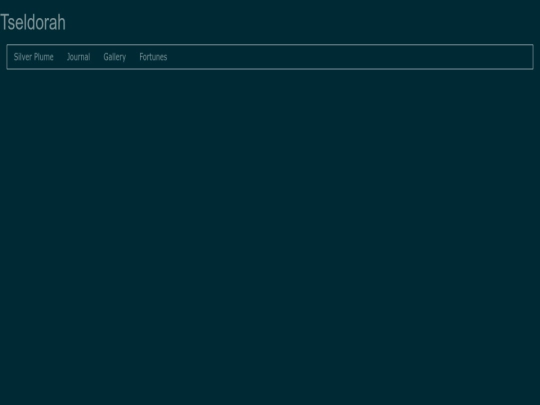The image size is (540, 405).
Task: Click the Tseldorah site title
Action: pos(33,22)
